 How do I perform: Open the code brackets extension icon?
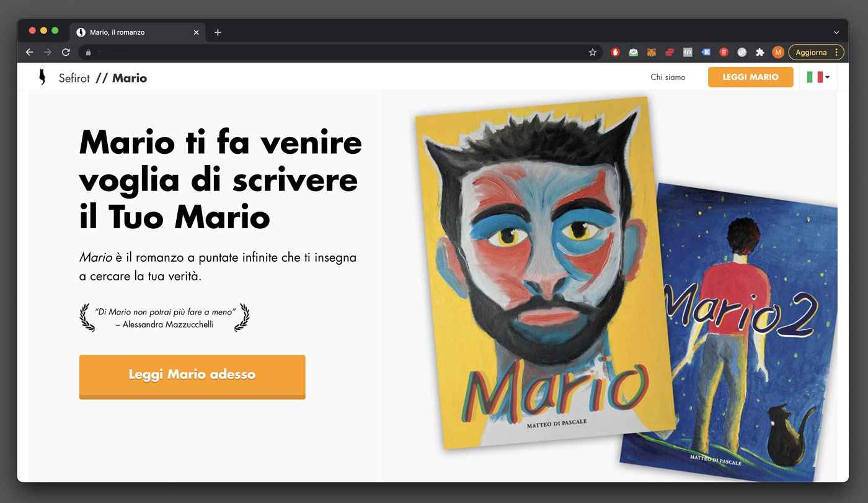tap(688, 53)
